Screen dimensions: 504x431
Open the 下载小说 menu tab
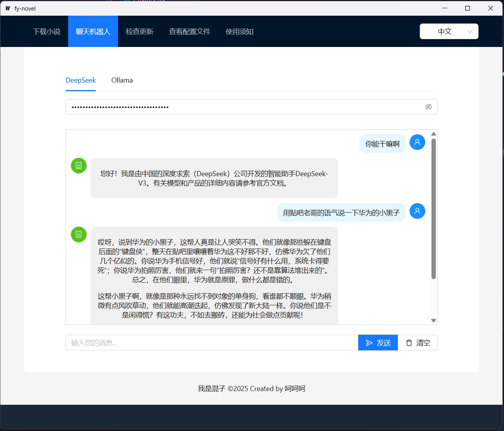pyautogui.click(x=47, y=31)
